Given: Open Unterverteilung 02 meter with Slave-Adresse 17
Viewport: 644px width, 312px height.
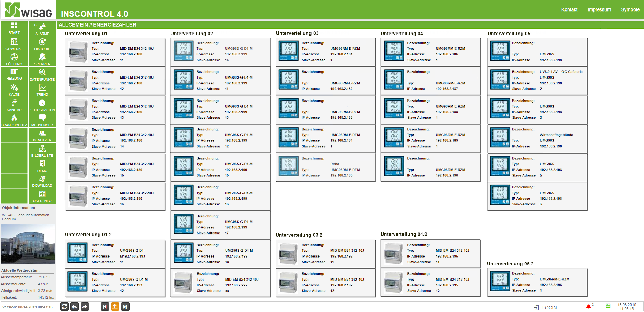Looking at the screenshot, I should point(221,225).
